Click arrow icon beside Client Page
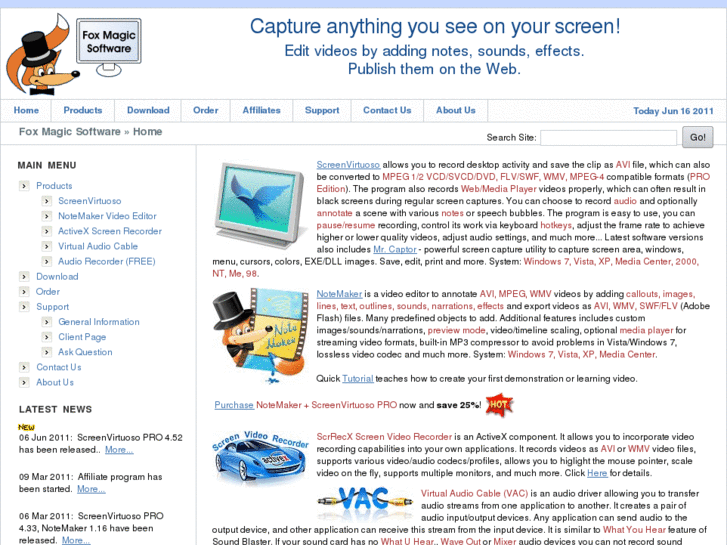This screenshot has height=545, width=727. [46, 337]
